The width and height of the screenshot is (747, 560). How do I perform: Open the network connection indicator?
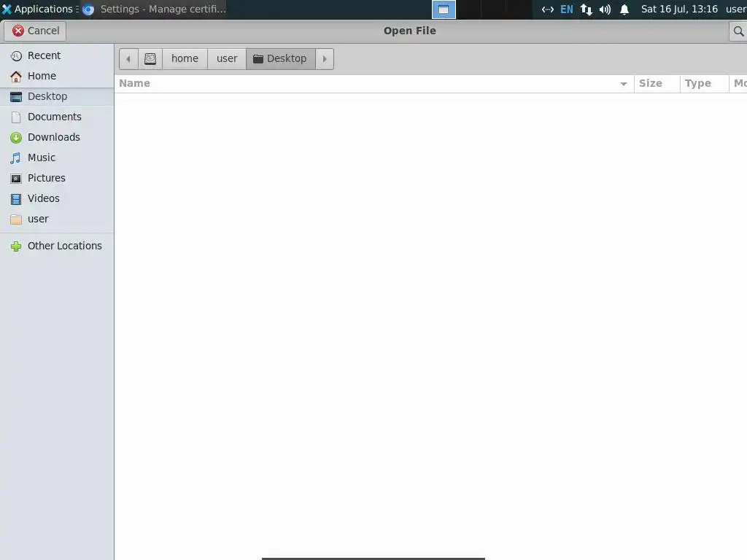click(x=586, y=9)
